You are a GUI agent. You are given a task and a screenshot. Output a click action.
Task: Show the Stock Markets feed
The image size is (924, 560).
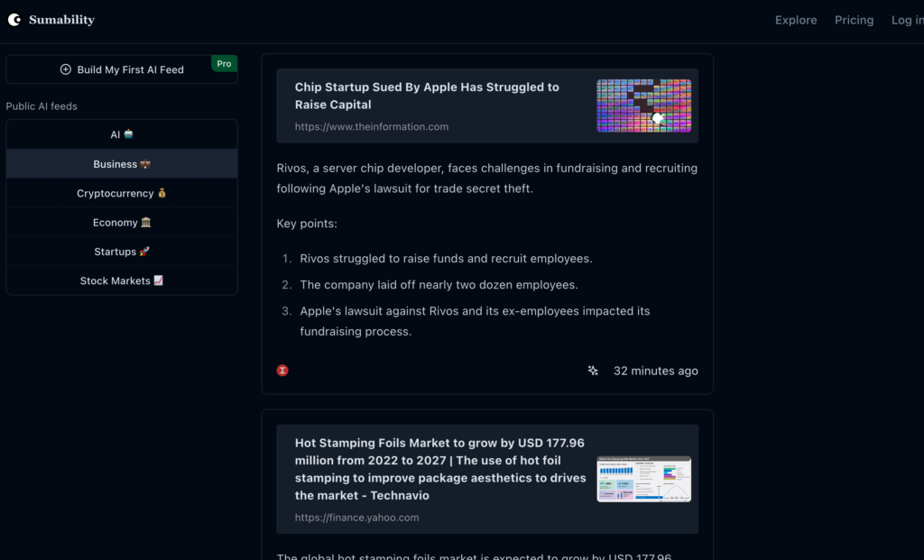point(122,280)
